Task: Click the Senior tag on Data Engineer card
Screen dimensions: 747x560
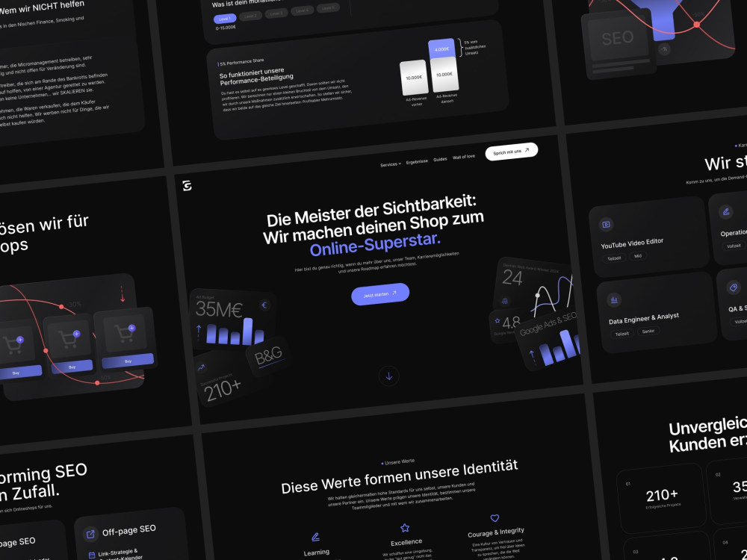Action: click(648, 331)
